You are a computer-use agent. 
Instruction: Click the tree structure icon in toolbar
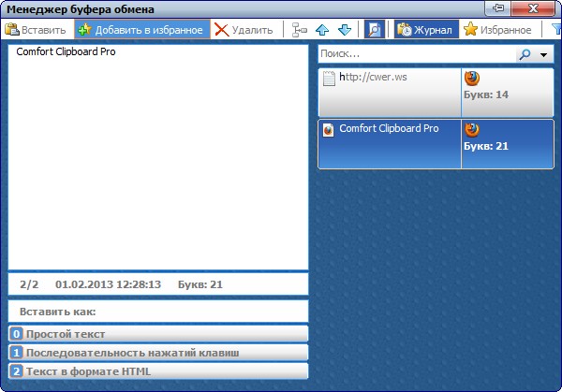[x=300, y=30]
